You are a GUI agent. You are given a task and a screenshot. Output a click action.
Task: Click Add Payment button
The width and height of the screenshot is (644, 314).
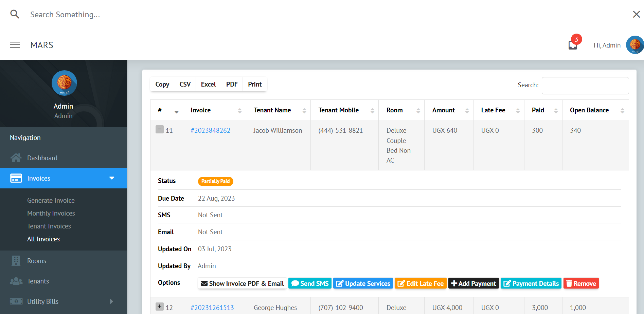pyautogui.click(x=473, y=283)
